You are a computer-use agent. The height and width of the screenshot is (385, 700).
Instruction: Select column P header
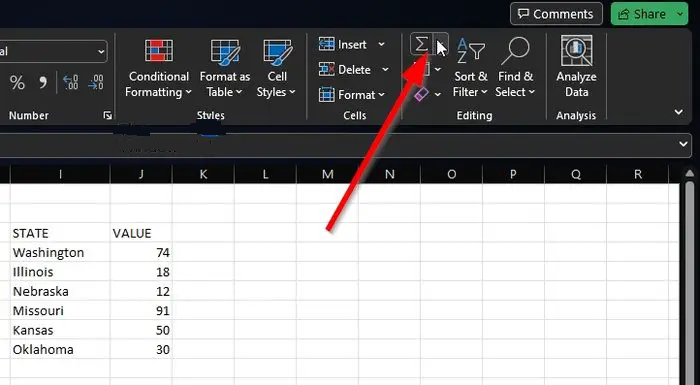click(x=513, y=174)
